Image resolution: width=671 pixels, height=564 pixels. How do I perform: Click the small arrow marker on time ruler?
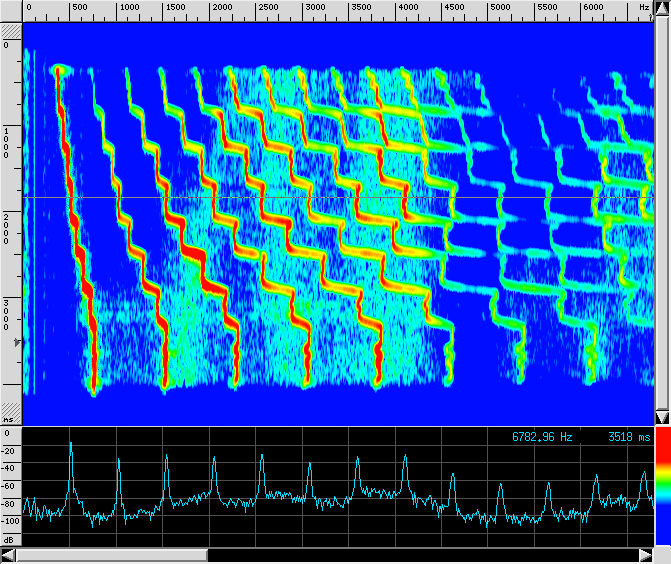(x=15, y=343)
